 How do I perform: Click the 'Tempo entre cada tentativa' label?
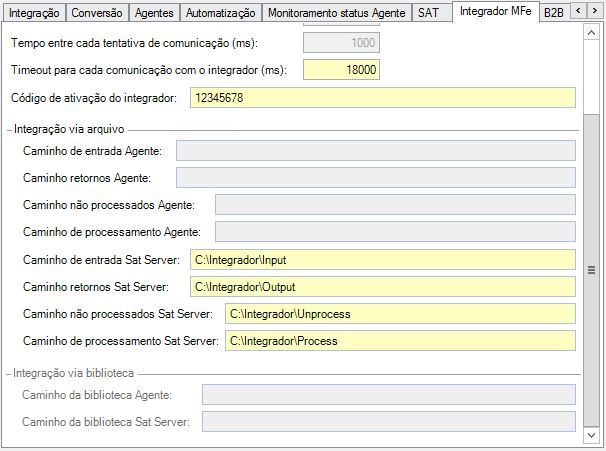[134, 43]
